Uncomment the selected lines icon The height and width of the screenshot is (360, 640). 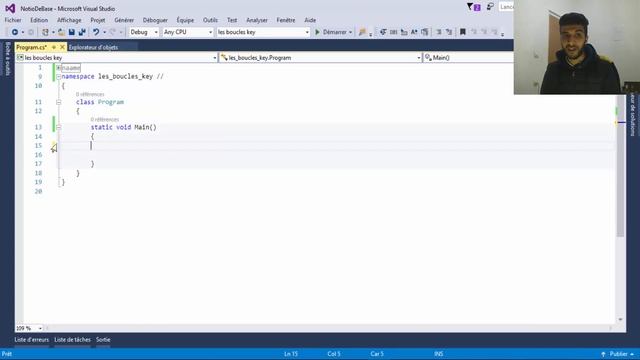pos(449,32)
